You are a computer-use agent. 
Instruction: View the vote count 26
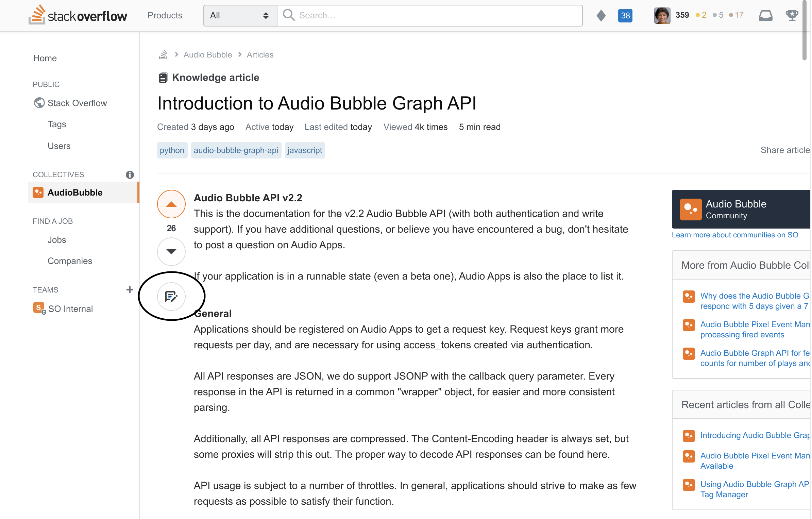pos(171,228)
